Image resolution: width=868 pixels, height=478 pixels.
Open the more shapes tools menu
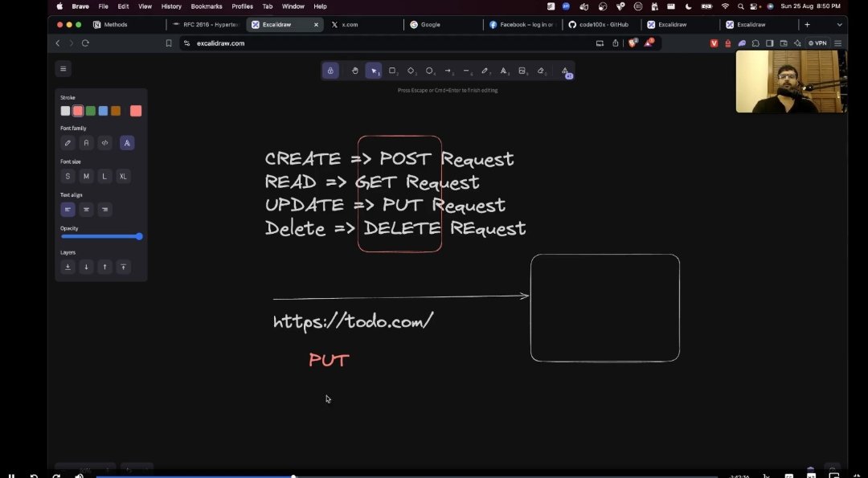pyautogui.click(x=565, y=71)
